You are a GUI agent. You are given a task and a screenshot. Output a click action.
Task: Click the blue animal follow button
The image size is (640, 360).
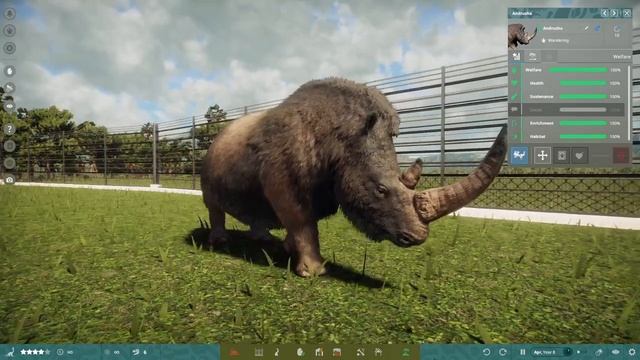tap(519, 156)
